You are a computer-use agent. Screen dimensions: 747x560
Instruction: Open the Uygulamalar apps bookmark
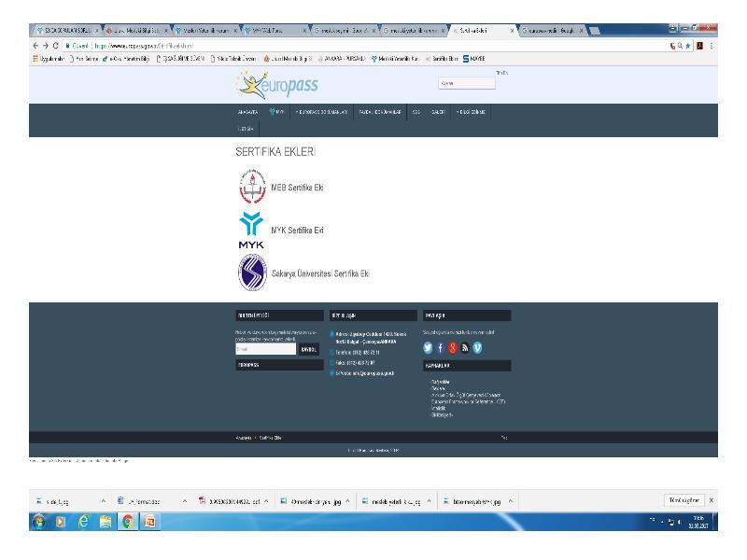click(x=49, y=59)
